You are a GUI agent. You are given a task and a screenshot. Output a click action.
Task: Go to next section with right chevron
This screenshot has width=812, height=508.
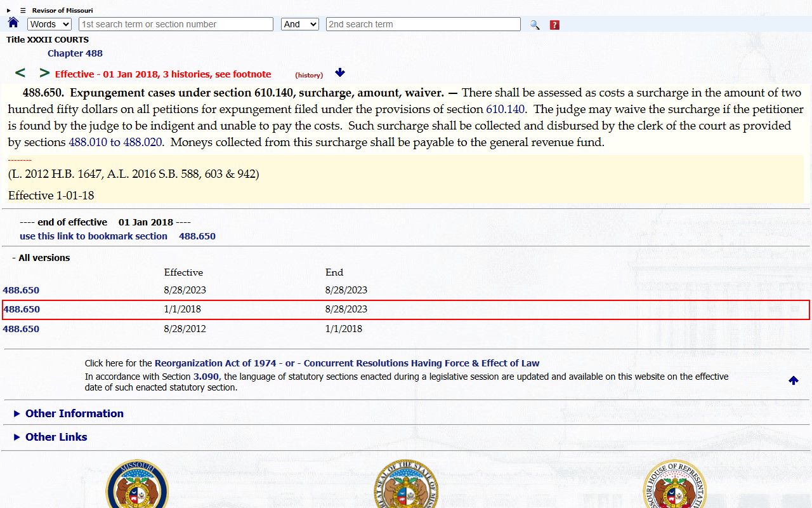(44, 73)
